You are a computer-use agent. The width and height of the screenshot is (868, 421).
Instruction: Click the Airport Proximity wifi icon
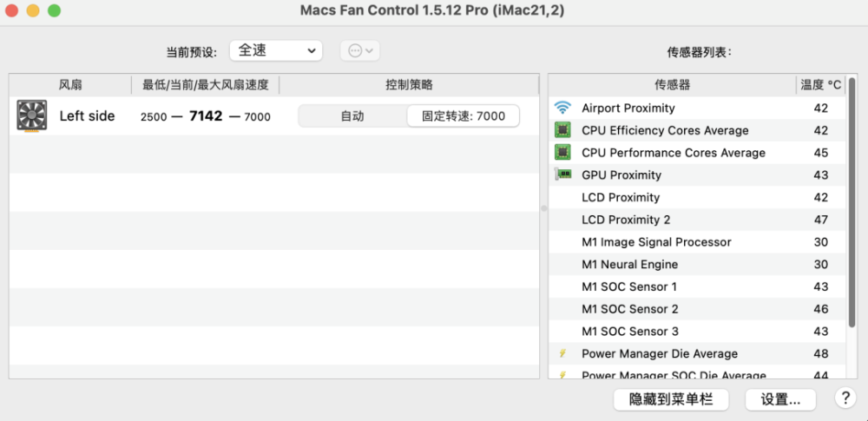[563, 109]
